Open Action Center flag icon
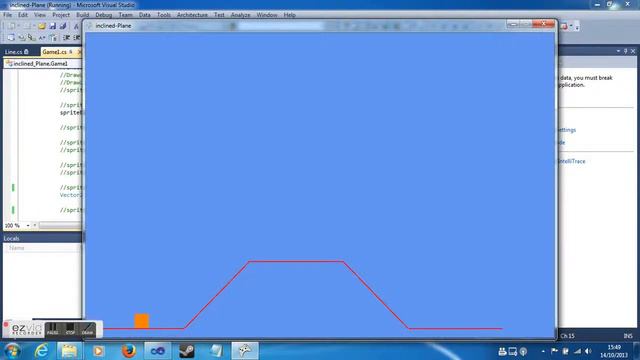This screenshot has height=360, width=640. [554, 351]
